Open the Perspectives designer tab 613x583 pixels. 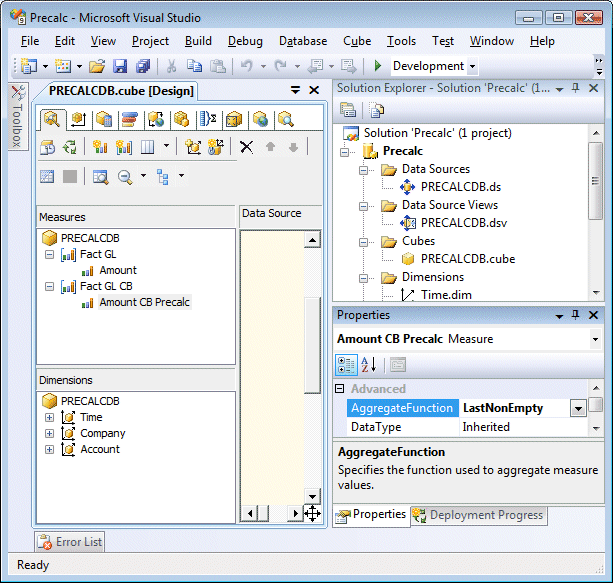pos(234,119)
